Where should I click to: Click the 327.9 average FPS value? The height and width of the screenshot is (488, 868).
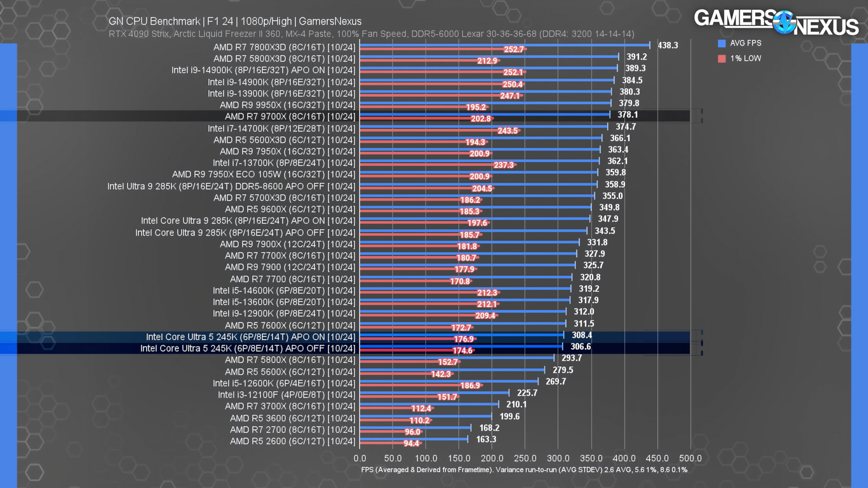[594, 254]
